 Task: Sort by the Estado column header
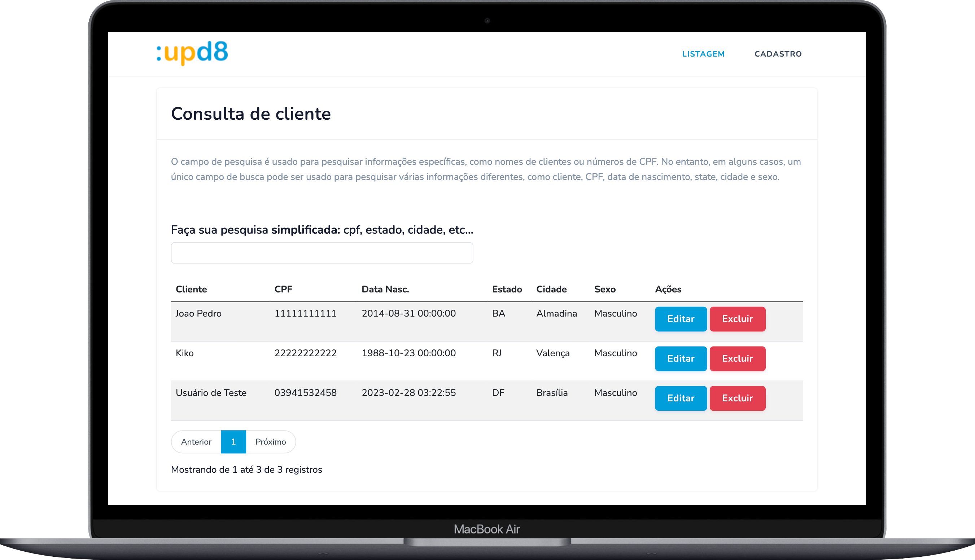point(506,289)
